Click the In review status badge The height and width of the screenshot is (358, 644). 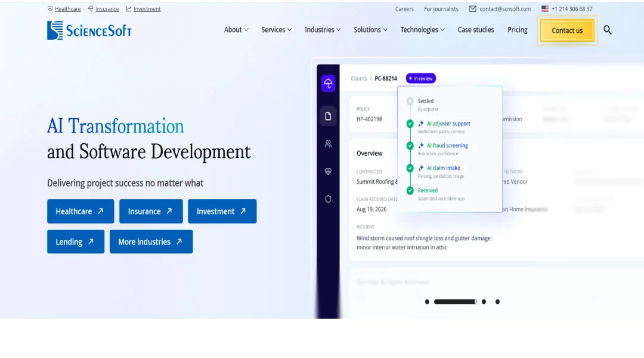(421, 79)
